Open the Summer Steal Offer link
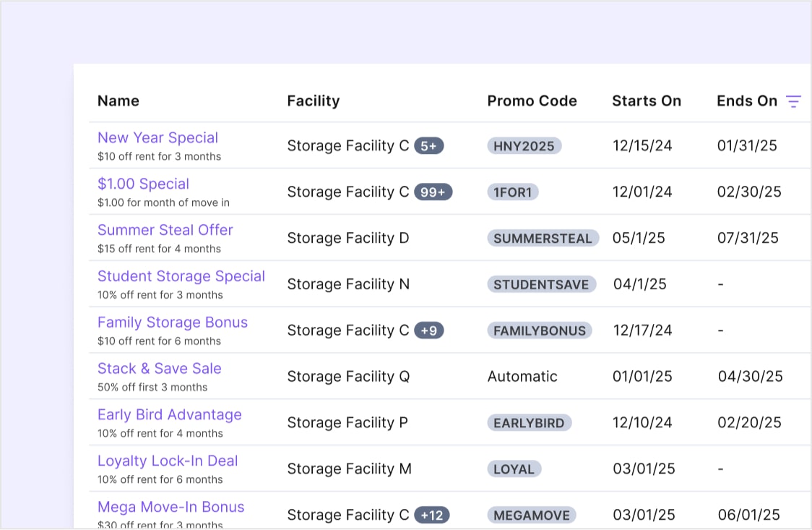Image resolution: width=812 pixels, height=530 pixels. (165, 230)
